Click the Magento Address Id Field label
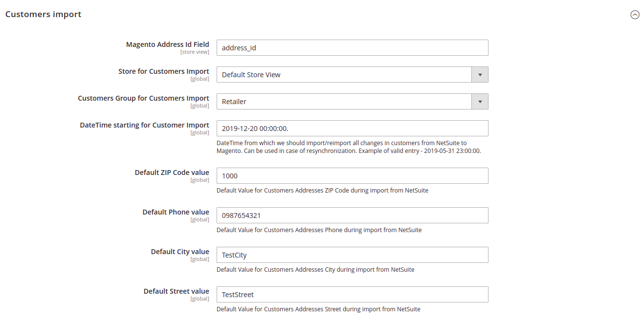Screen dimensions: 644x324 [168, 44]
